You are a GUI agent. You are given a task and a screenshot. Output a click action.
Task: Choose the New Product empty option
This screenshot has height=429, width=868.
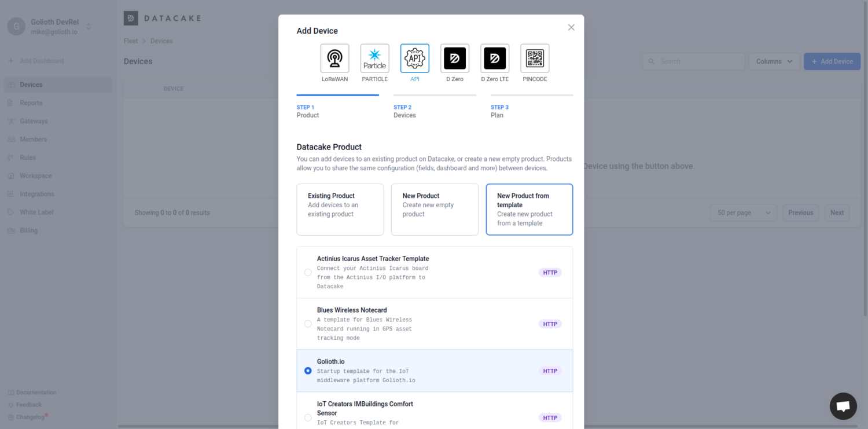point(435,209)
